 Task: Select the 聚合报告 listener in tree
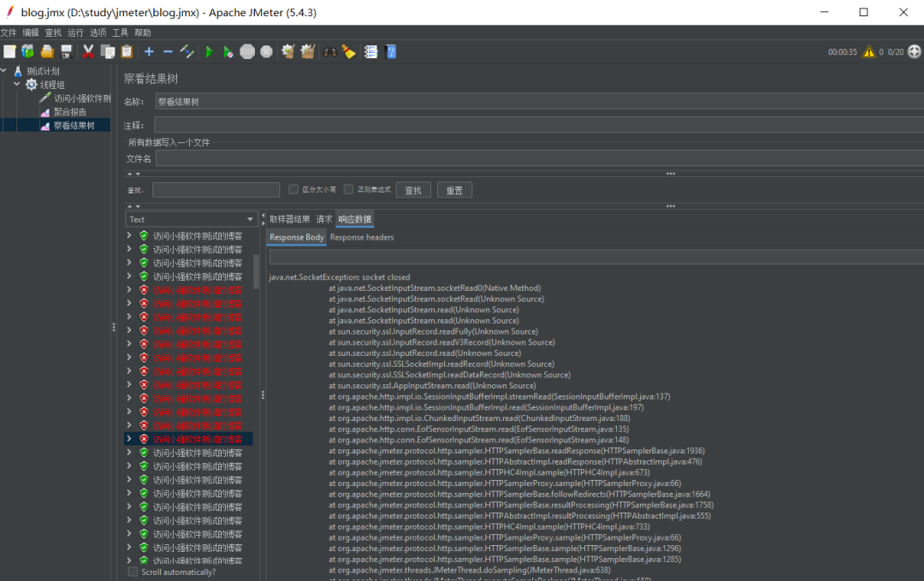[69, 112]
